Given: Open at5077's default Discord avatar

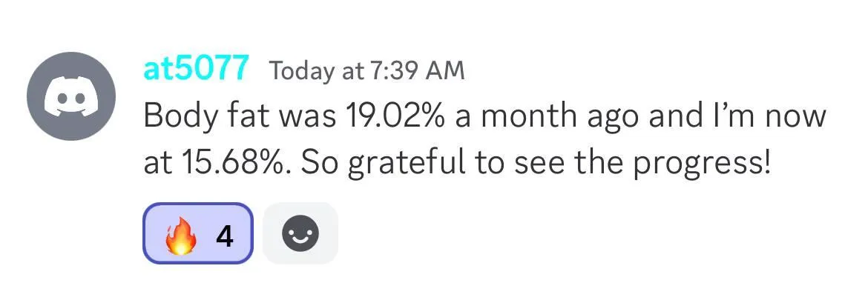Looking at the screenshot, I should coord(71,96).
